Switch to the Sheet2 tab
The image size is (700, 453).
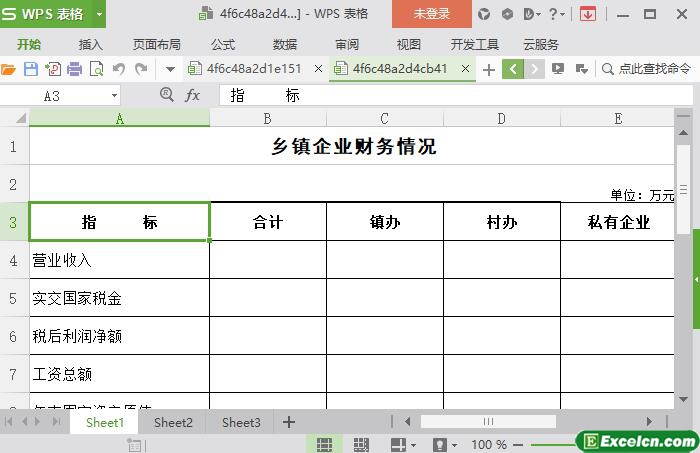(x=173, y=422)
